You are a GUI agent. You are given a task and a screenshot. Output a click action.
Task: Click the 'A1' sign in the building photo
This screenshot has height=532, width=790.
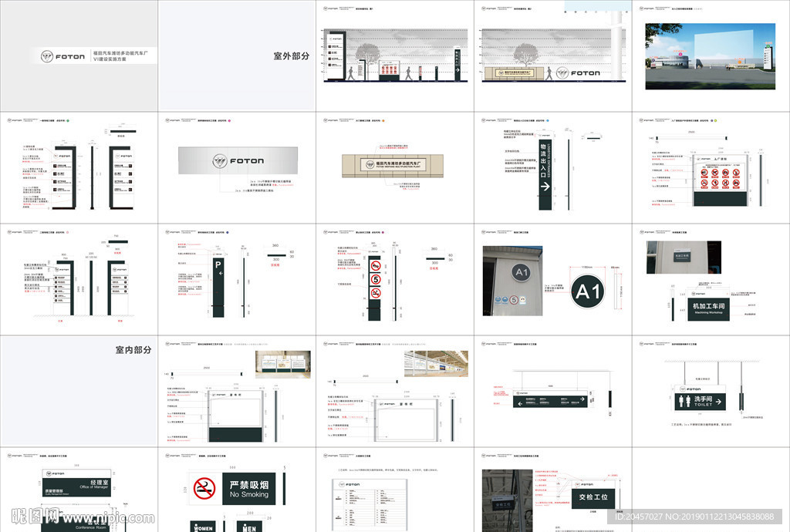pyautogui.click(x=521, y=273)
